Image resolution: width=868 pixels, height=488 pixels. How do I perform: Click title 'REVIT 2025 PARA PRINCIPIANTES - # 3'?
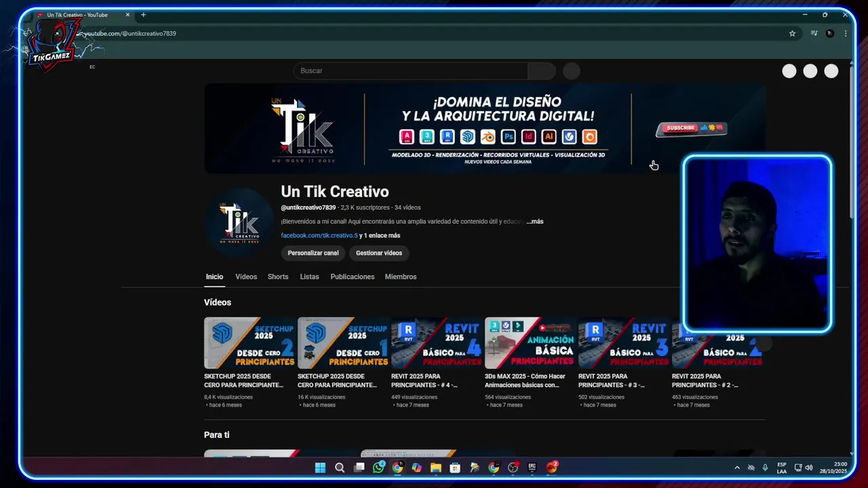tap(612, 380)
